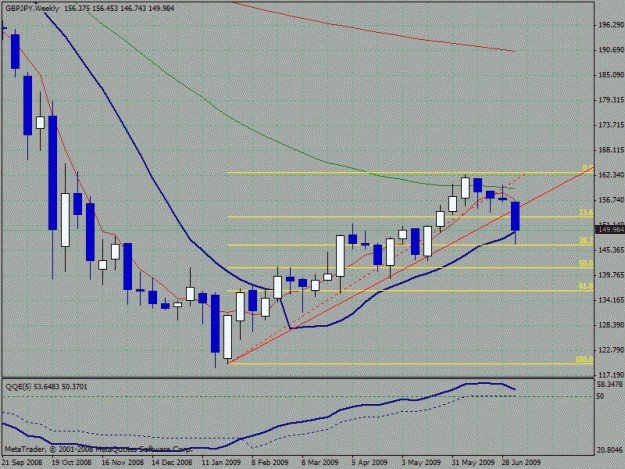Click the 8 Mar 2009 date label
The image size is (625, 469).
[x=320, y=463]
